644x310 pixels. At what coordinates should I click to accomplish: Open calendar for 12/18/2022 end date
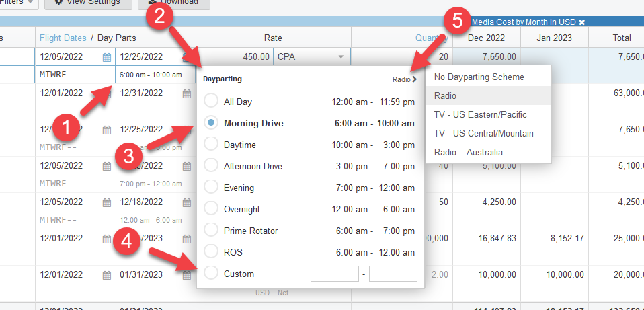(186, 202)
